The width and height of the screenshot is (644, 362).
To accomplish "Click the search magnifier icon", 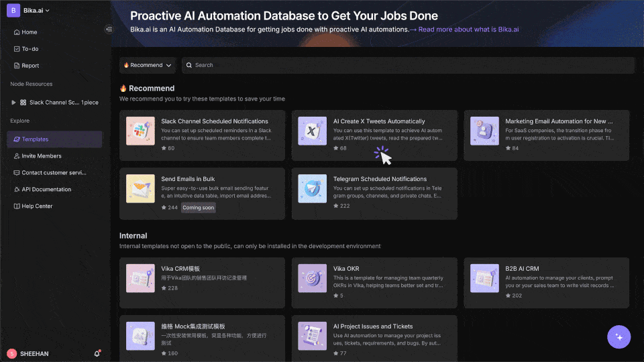I will 189,65.
